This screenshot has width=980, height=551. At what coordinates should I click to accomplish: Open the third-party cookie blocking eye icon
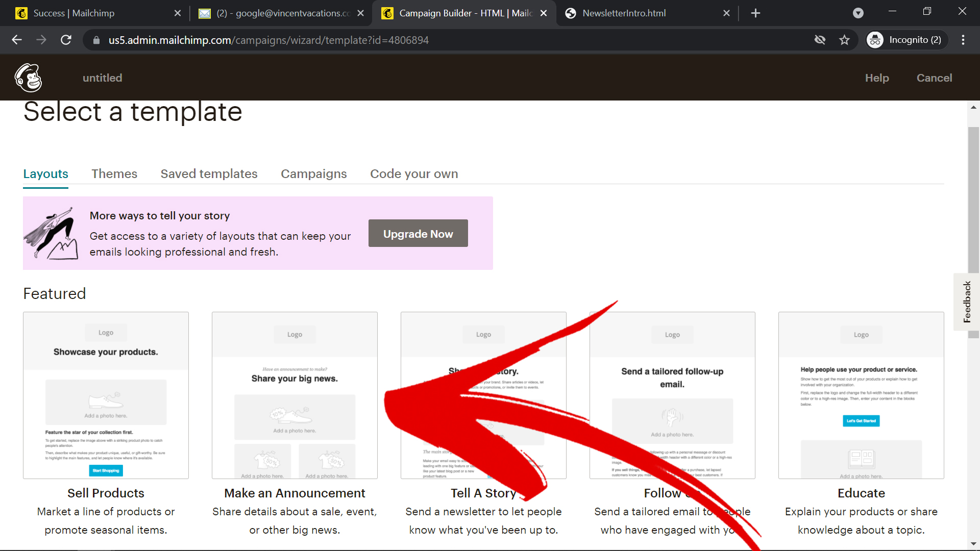click(820, 40)
